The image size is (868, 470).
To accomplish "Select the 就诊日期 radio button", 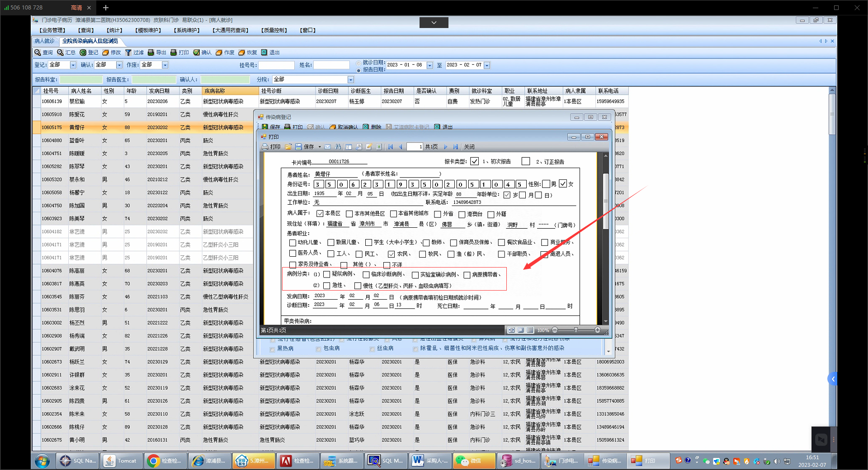I will coord(359,63).
